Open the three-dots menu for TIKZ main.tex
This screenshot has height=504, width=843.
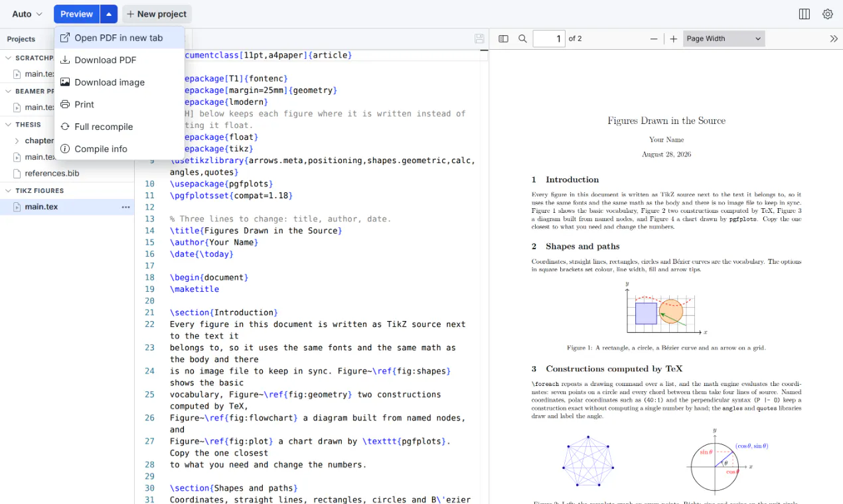click(x=125, y=207)
